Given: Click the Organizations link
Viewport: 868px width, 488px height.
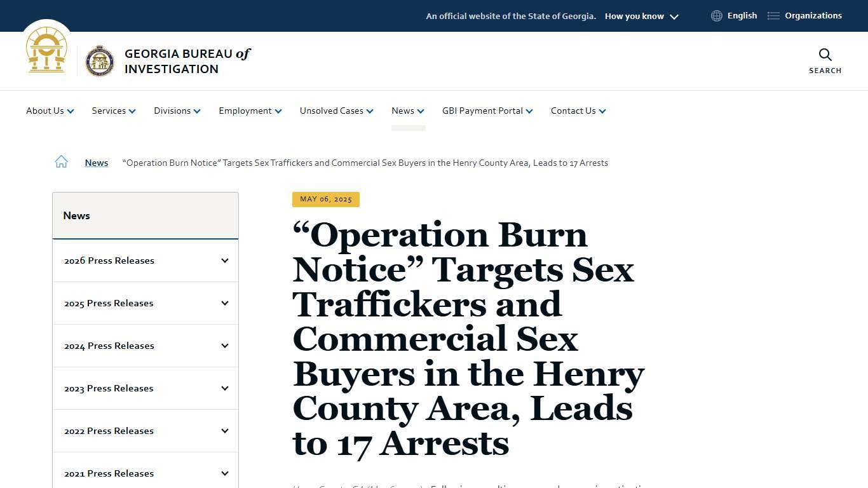Looking at the screenshot, I should [x=813, y=15].
